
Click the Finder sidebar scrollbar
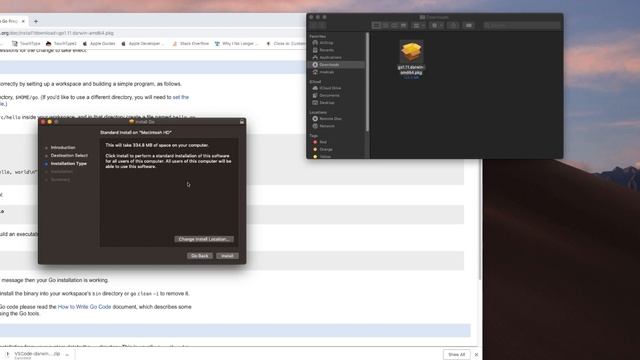point(367,82)
